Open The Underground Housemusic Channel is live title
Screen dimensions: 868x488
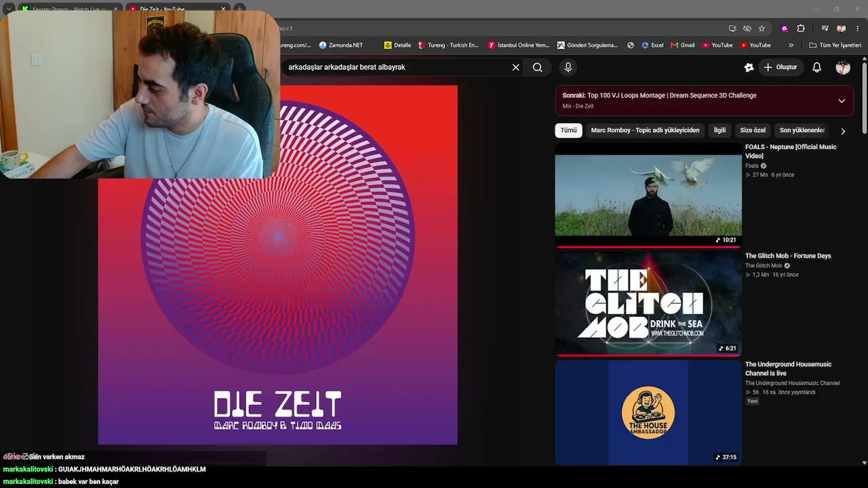click(x=788, y=369)
